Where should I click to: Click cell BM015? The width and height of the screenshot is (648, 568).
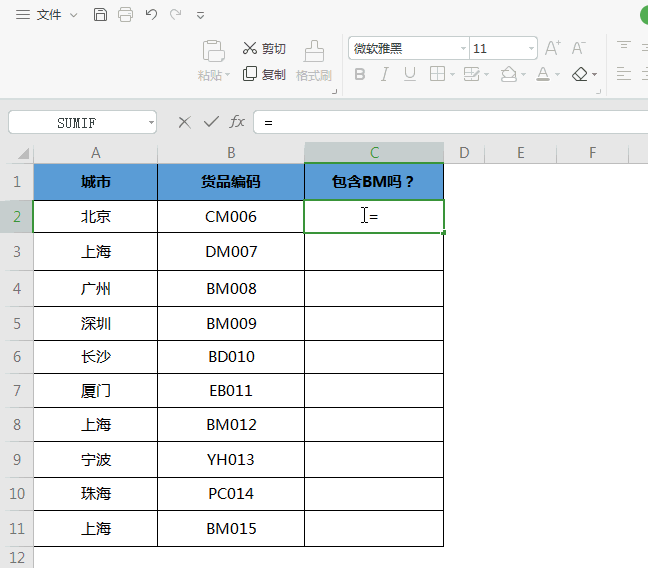coord(231,529)
